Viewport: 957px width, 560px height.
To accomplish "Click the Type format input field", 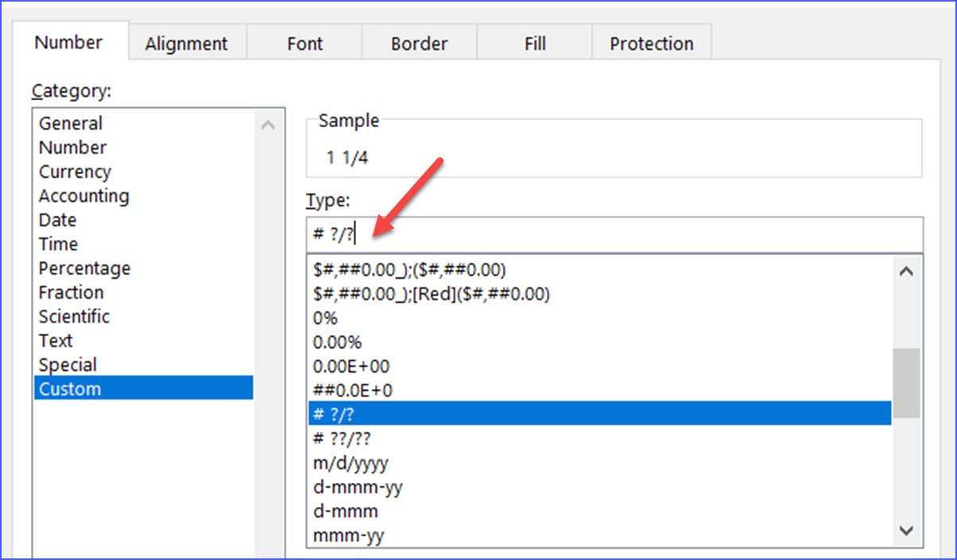I will (614, 235).
